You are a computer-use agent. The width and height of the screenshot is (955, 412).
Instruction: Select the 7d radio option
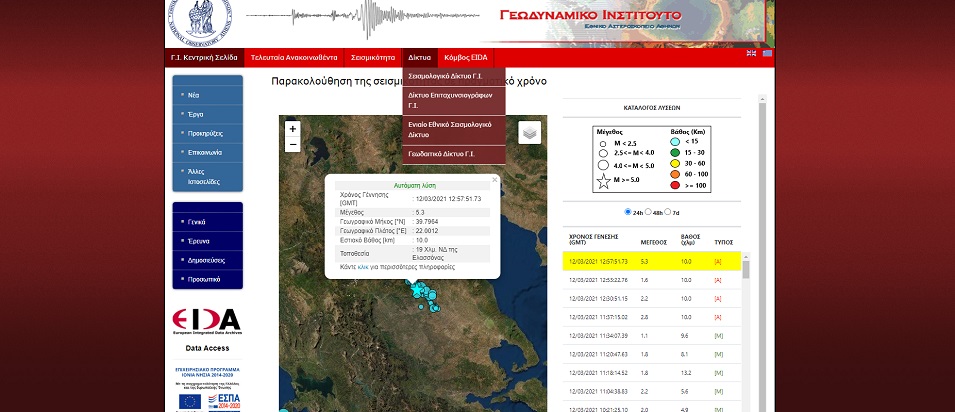[x=668, y=212]
